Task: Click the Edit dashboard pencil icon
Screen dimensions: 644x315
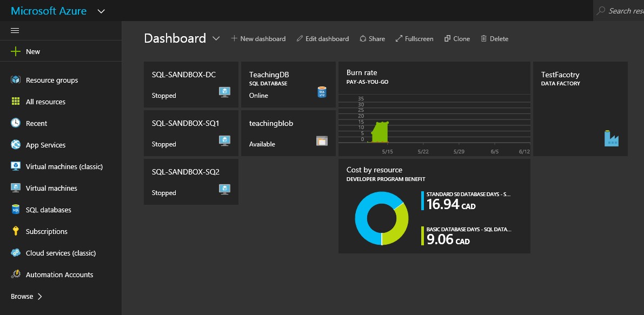Action: (x=300, y=38)
